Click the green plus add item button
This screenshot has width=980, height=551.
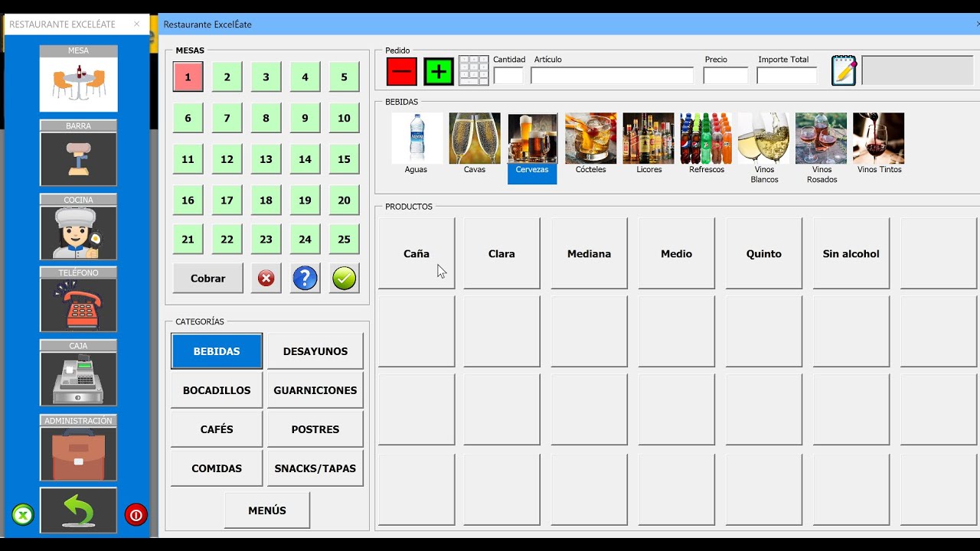pos(439,72)
